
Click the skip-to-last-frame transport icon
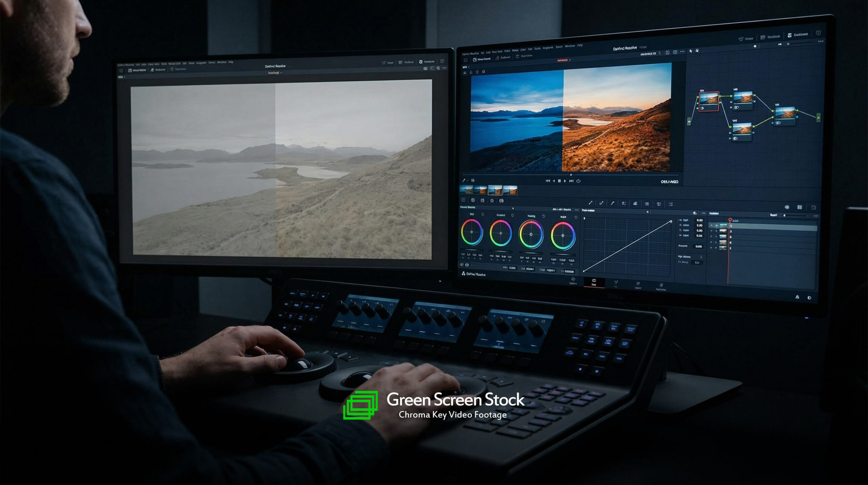coord(571,181)
